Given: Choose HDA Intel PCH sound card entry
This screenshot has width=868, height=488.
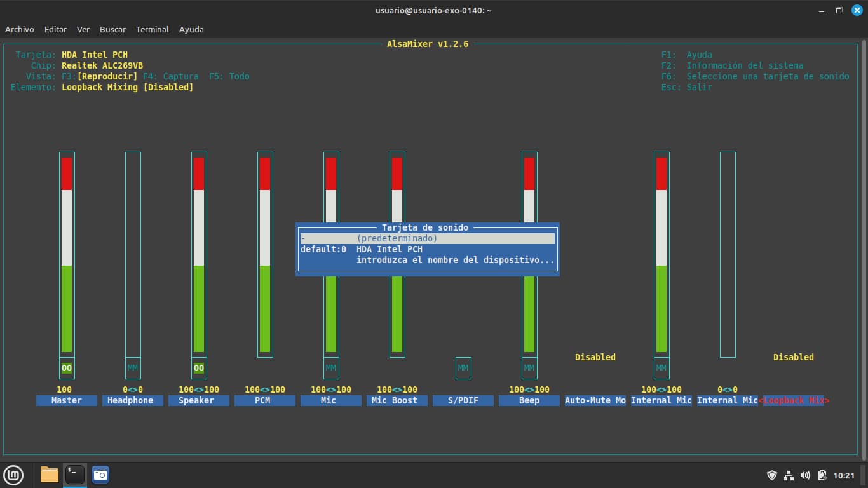Looking at the screenshot, I should click(428, 249).
